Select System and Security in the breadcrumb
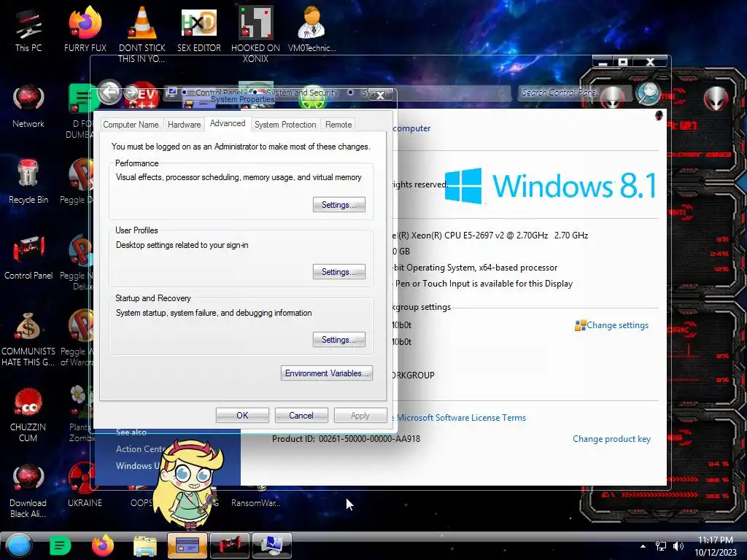Screen dimensions: 747x560 click(x=302, y=92)
